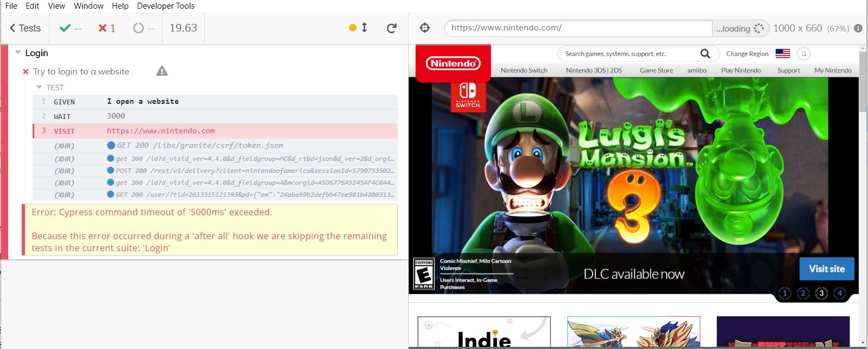The width and height of the screenshot is (868, 349).
Task: Click the orange auto-scroll status dot
Action: pos(353,28)
